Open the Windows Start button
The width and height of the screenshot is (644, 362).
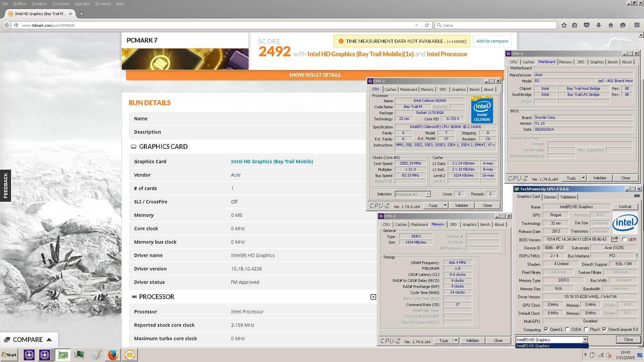[x=9, y=355]
